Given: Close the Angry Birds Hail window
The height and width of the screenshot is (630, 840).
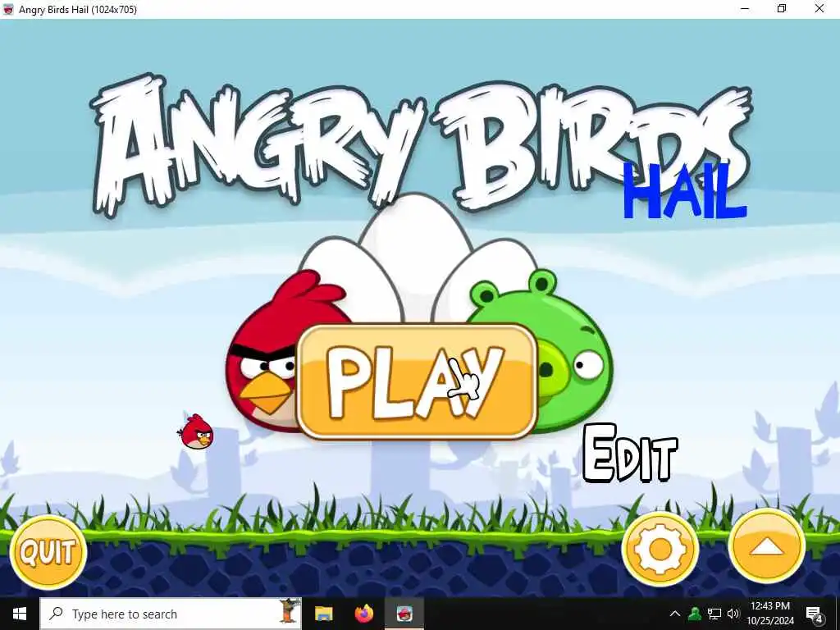Looking at the screenshot, I should [x=819, y=8].
